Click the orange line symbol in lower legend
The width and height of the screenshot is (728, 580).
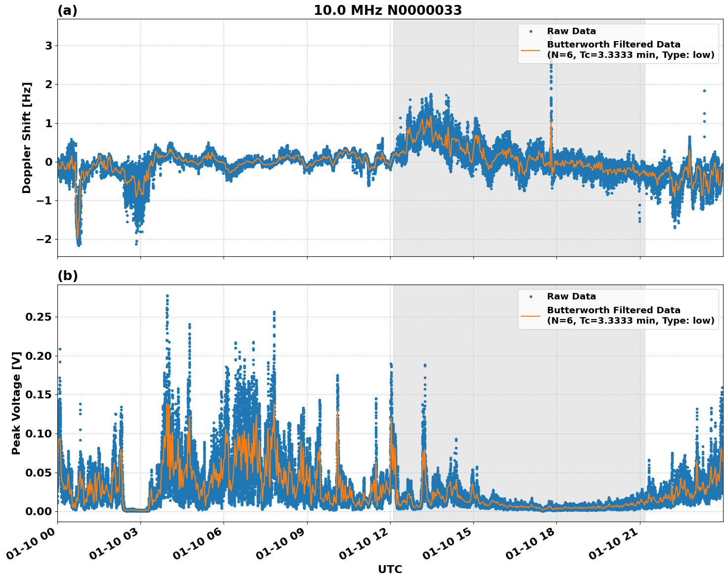531,315
